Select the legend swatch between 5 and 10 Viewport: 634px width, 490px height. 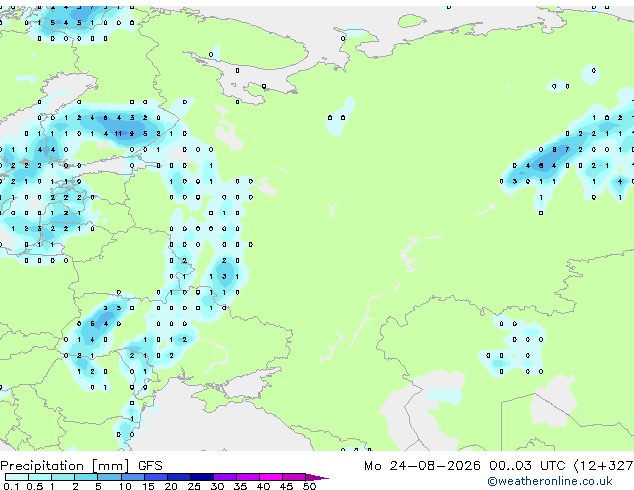pyautogui.click(x=109, y=477)
